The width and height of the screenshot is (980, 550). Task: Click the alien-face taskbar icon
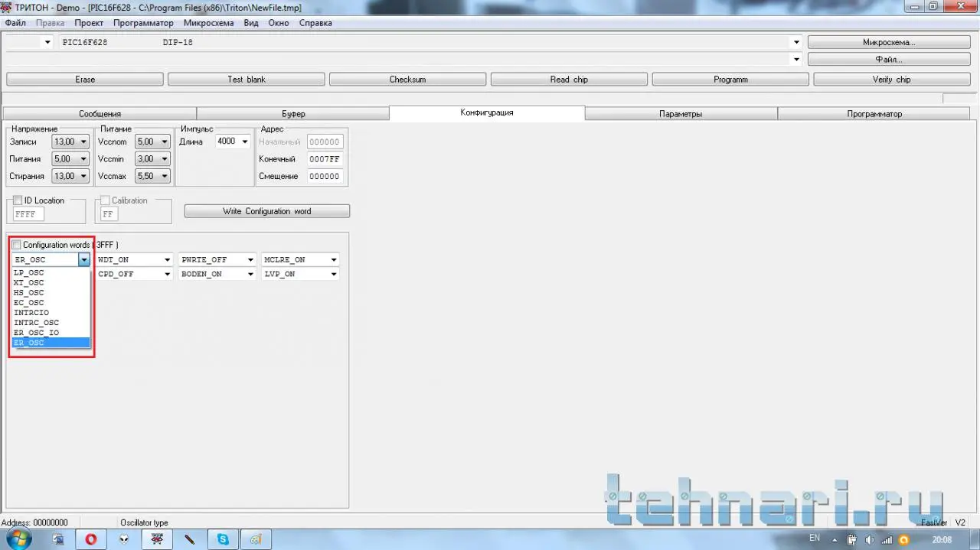(124, 539)
